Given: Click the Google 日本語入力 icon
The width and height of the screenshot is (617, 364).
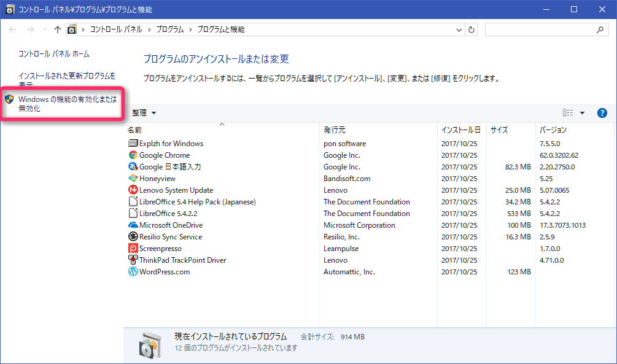Looking at the screenshot, I should tap(133, 166).
